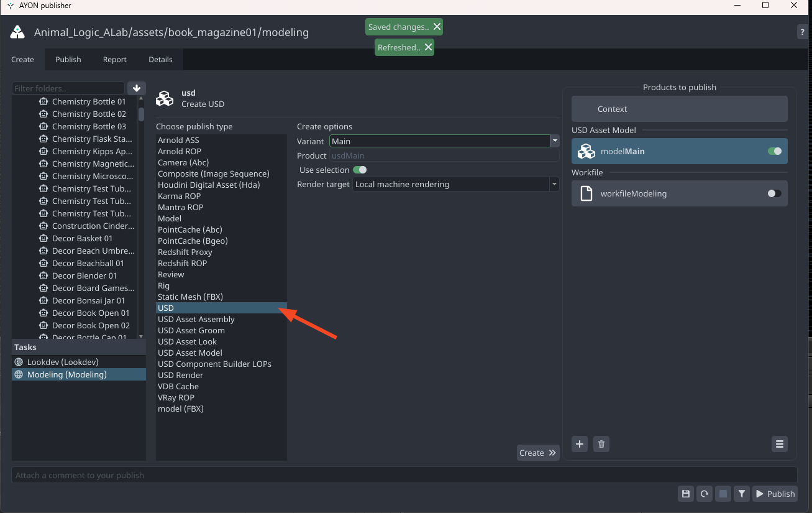Click the Publish button
This screenshot has width=812, height=513.
tap(775, 494)
